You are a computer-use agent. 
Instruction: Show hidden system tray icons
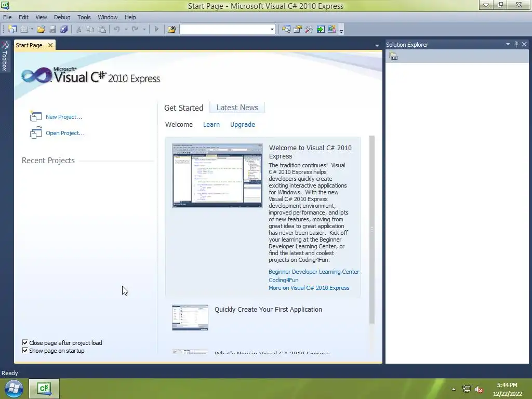pyautogui.click(x=454, y=389)
